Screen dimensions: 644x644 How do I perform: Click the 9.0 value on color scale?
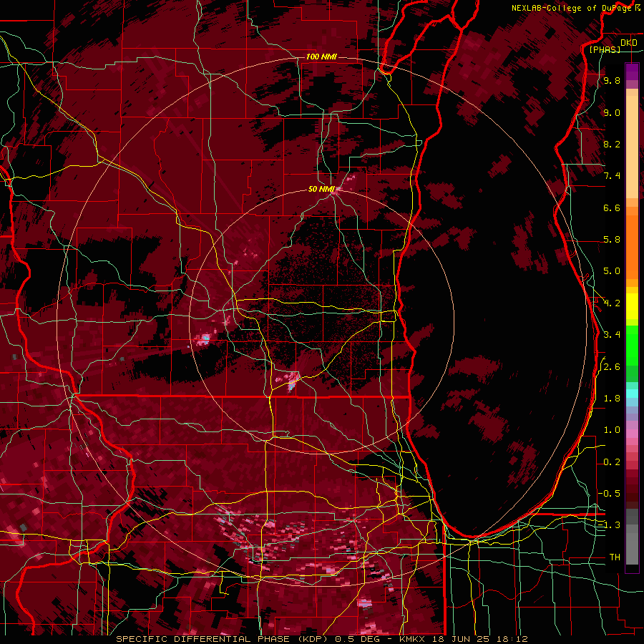pyautogui.click(x=612, y=112)
